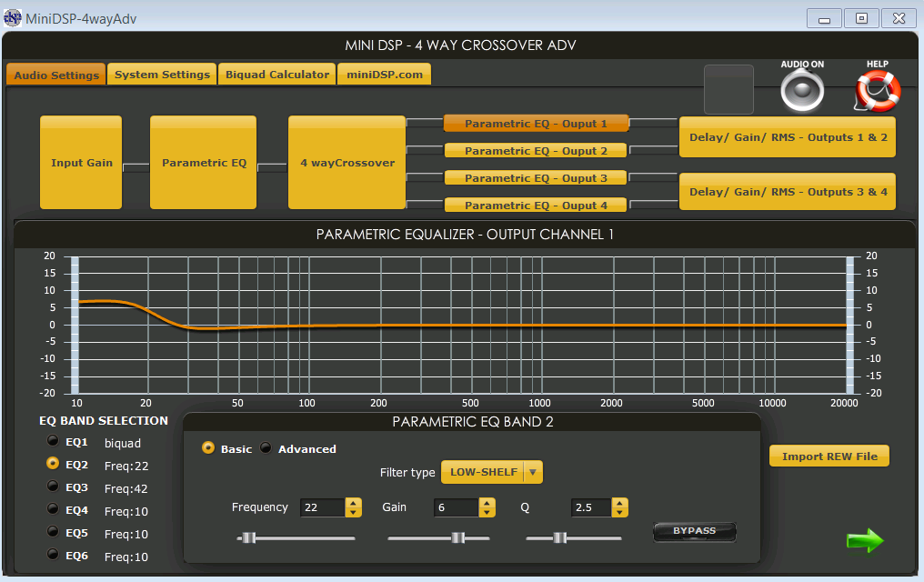Click the 'Freq:22' label next to EQ2

click(126, 466)
